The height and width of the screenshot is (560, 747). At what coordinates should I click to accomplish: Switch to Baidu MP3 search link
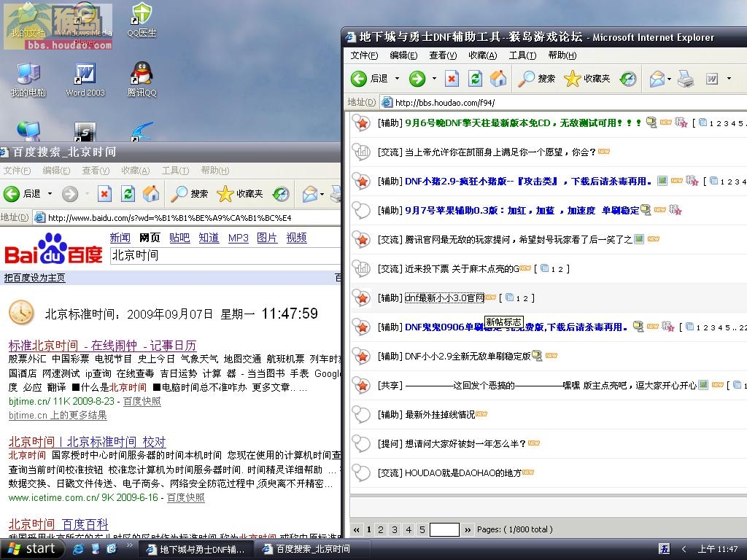[239, 238]
